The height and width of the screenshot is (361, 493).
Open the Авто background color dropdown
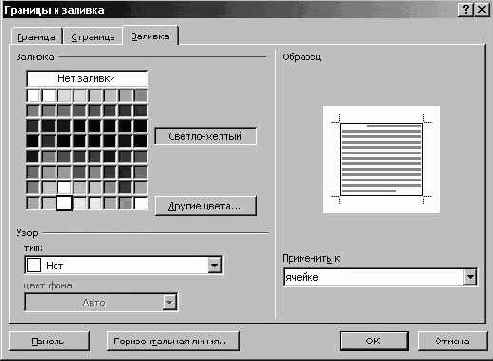pyautogui.click(x=170, y=302)
